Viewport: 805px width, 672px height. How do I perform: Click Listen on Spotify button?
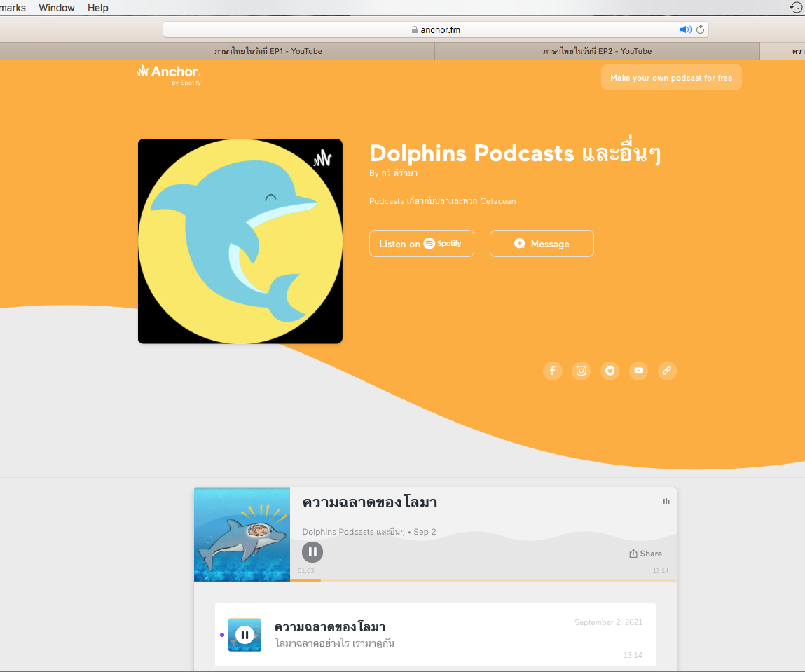pos(422,243)
